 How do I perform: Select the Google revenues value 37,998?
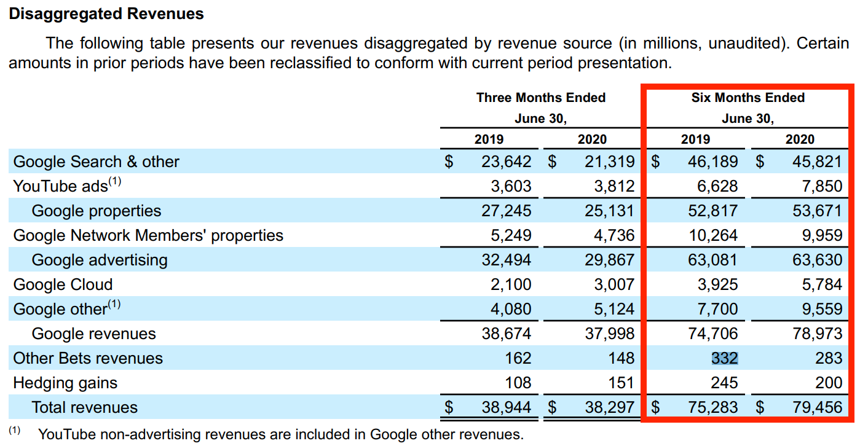tap(609, 334)
